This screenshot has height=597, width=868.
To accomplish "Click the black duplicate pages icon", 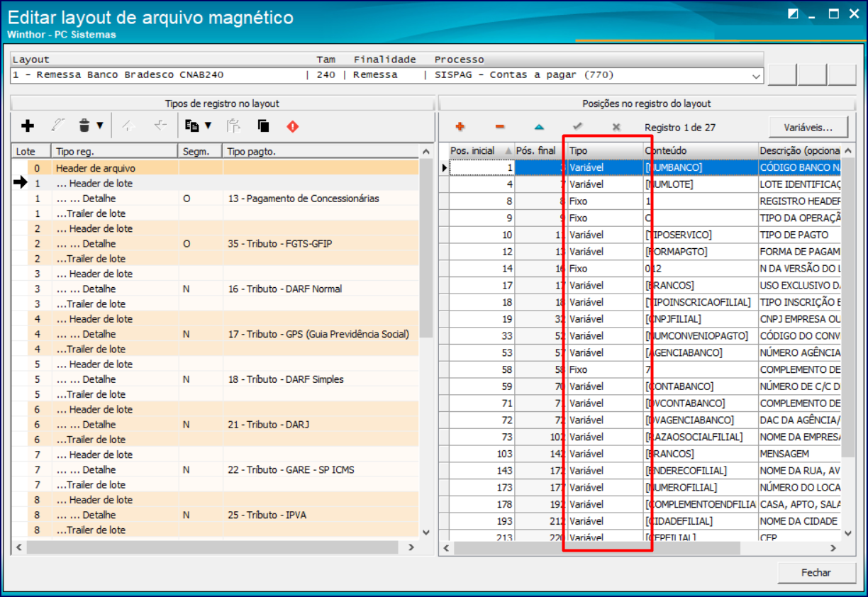I will (264, 126).
